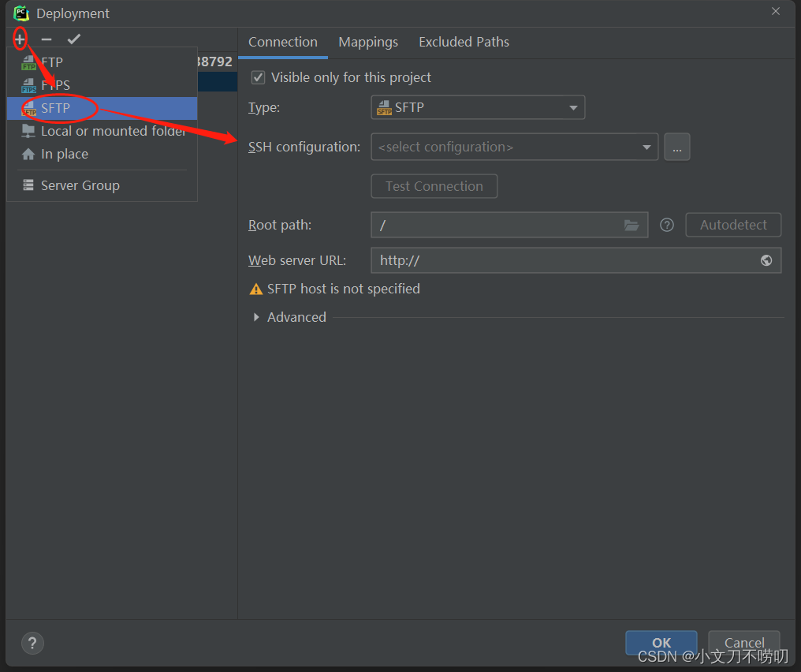Choose Server Group menu entry

pyautogui.click(x=102, y=185)
